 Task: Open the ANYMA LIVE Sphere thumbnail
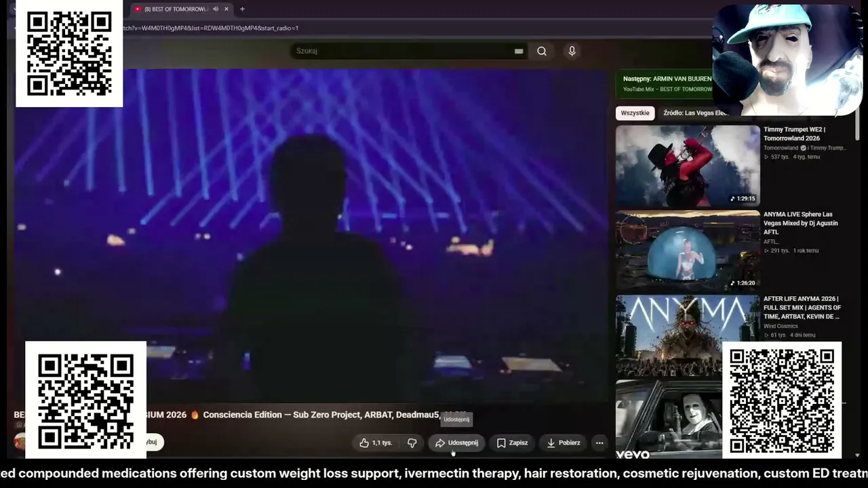(x=688, y=250)
